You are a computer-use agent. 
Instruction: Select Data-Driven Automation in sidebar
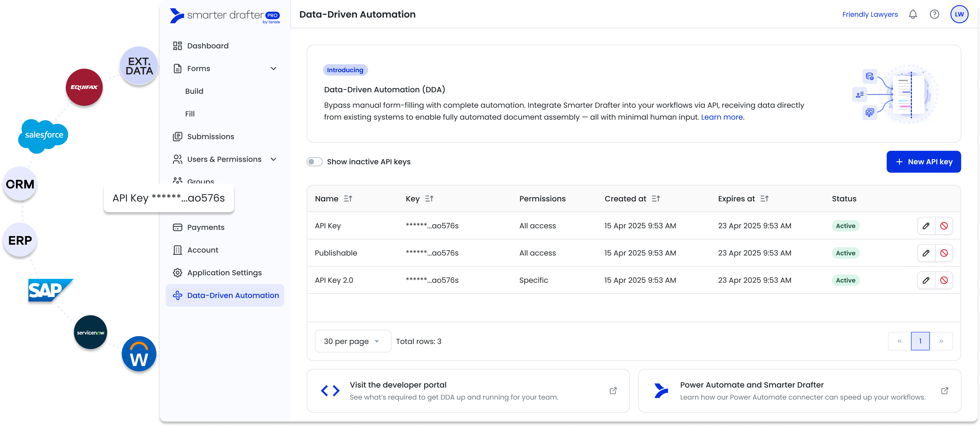pos(232,296)
